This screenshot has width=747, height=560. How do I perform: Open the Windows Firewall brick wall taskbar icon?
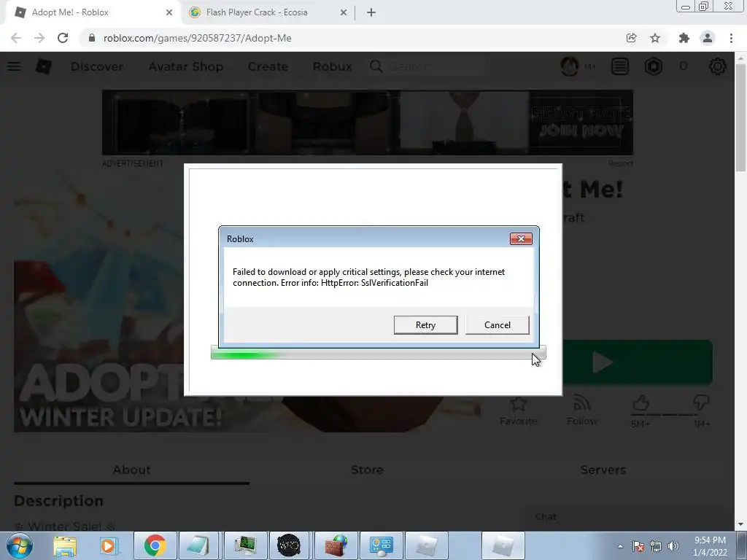pyautogui.click(x=336, y=545)
